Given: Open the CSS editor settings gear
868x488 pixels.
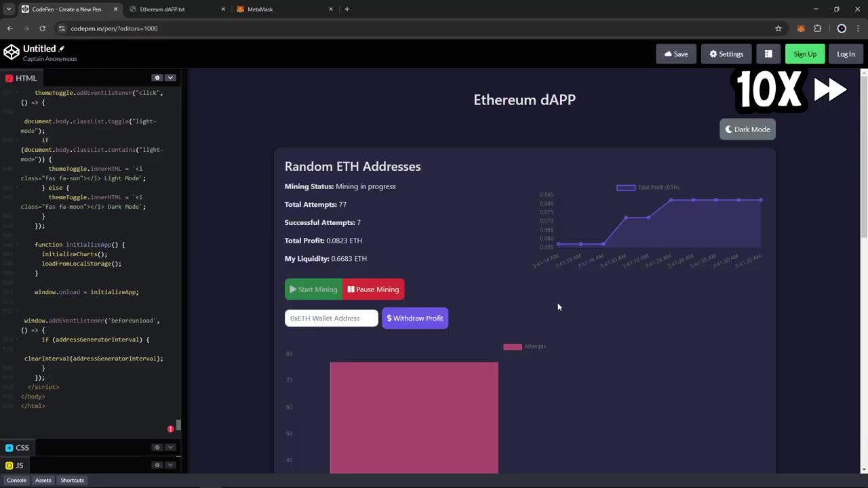Looking at the screenshot, I should (x=157, y=447).
